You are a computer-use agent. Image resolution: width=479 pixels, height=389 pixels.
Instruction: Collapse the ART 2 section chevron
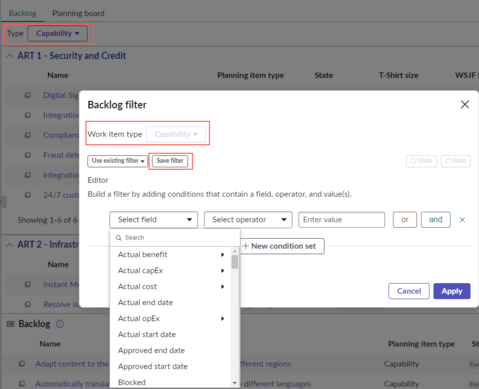10,245
